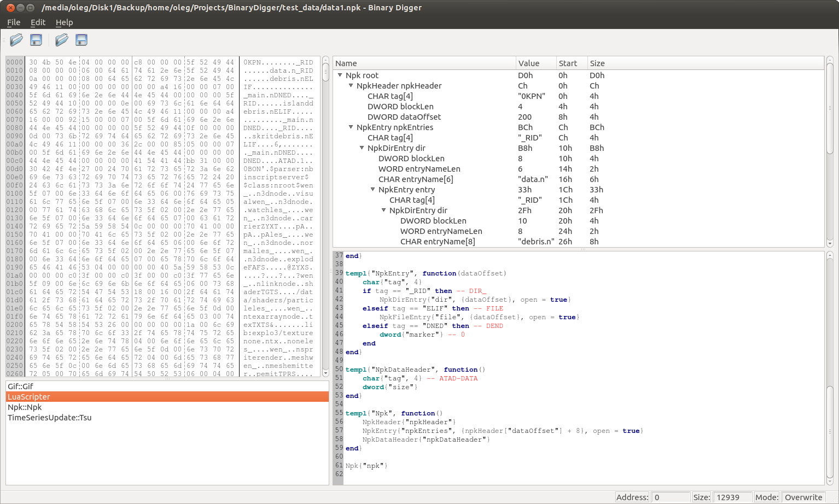Click the tree view scrollbar down arrow

point(830,243)
